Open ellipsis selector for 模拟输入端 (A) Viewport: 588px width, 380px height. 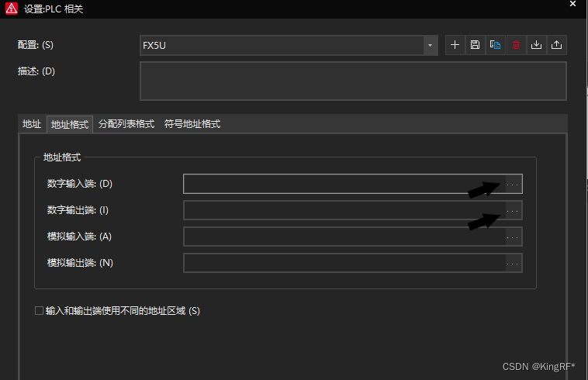point(513,237)
